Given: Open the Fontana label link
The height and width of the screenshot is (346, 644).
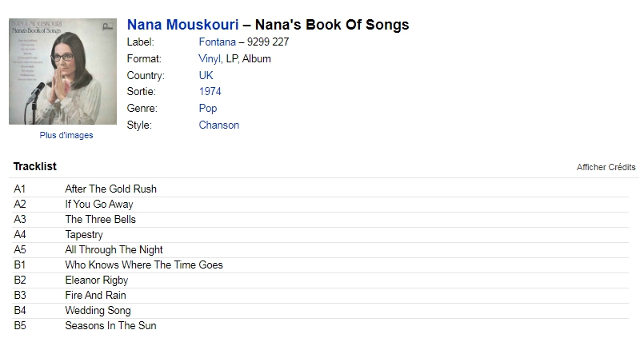Looking at the screenshot, I should click(218, 42).
